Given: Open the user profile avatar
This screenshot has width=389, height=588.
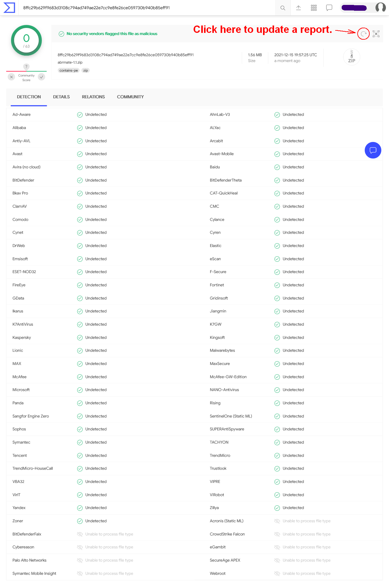Looking at the screenshot, I should tap(380, 7).
